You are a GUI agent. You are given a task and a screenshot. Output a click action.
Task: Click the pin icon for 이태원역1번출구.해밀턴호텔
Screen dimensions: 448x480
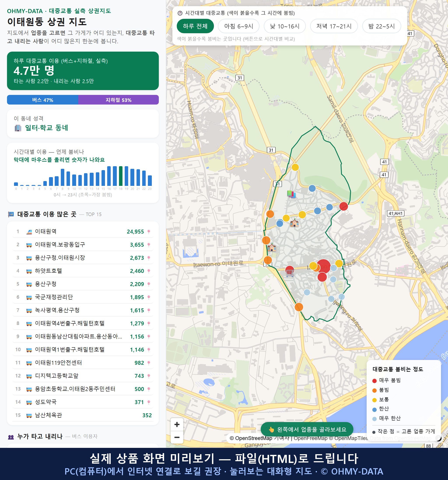[x=149, y=350]
